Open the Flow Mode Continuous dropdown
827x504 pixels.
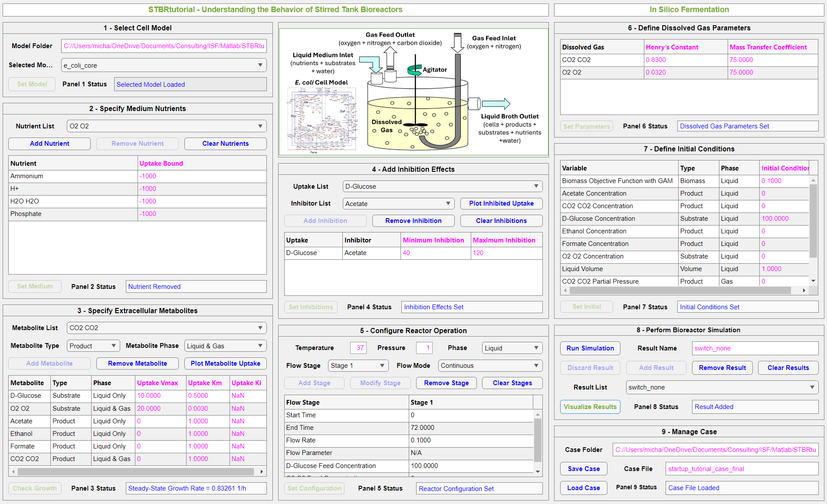[490, 366]
